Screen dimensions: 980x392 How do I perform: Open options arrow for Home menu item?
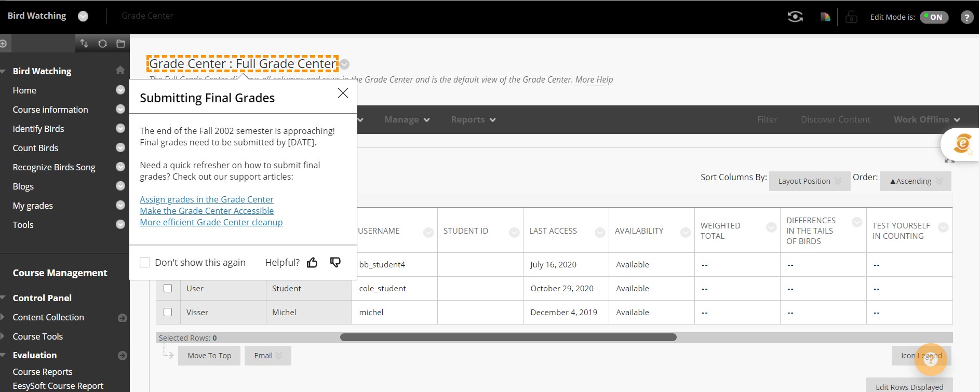click(120, 90)
